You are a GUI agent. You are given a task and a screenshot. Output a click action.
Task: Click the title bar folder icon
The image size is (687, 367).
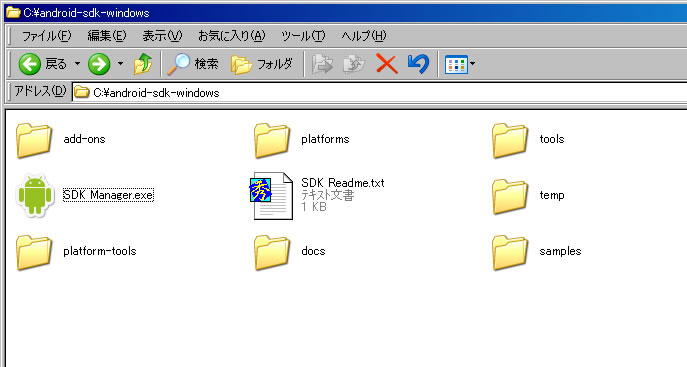[13, 12]
